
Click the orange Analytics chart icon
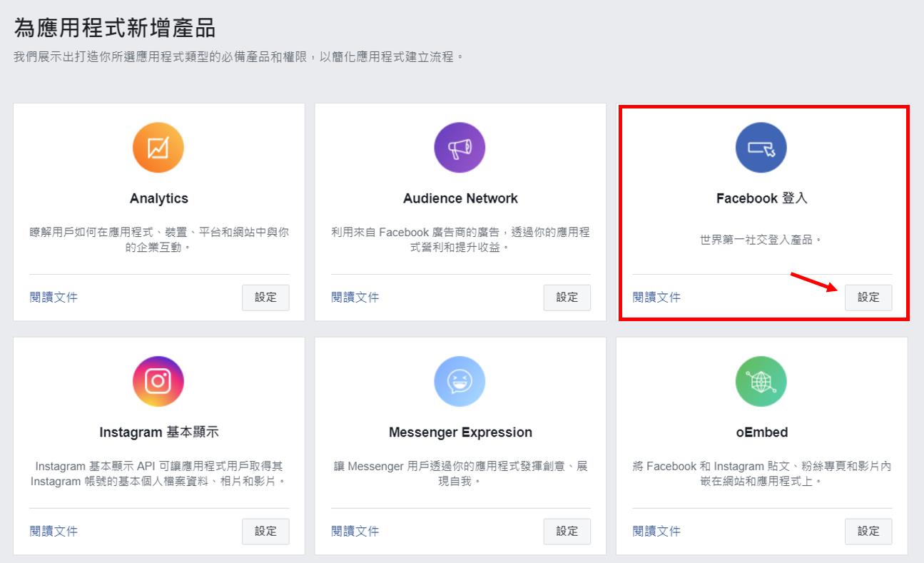click(x=158, y=148)
